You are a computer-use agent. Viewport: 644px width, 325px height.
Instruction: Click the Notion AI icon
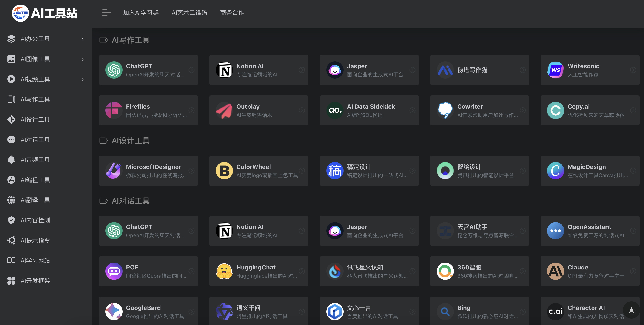[224, 70]
